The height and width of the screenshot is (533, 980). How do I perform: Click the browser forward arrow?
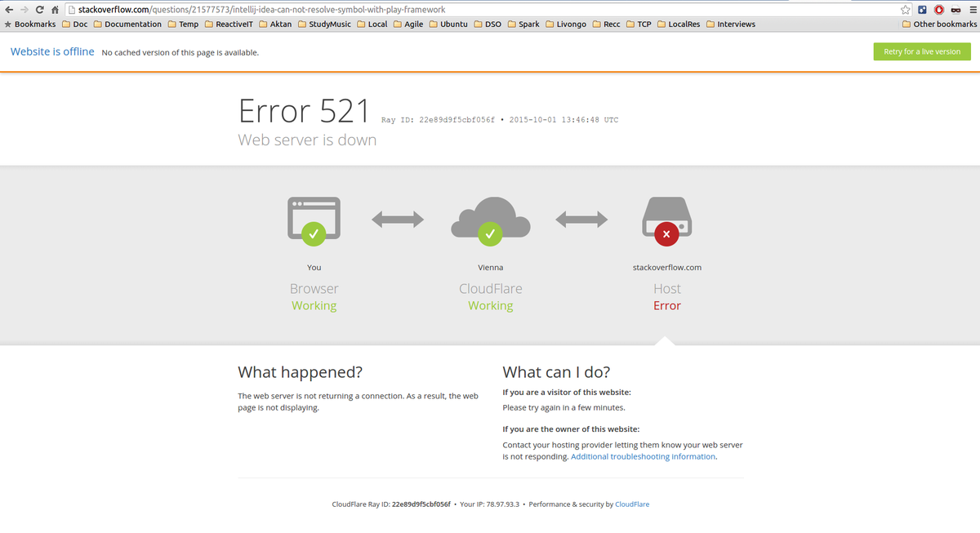(x=24, y=10)
